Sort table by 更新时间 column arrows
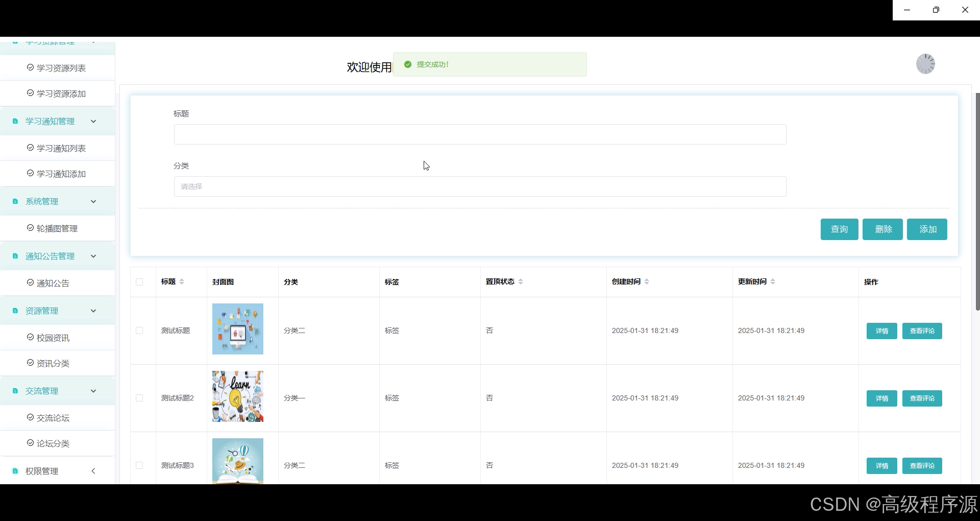The image size is (980, 521). pos(773,281)
